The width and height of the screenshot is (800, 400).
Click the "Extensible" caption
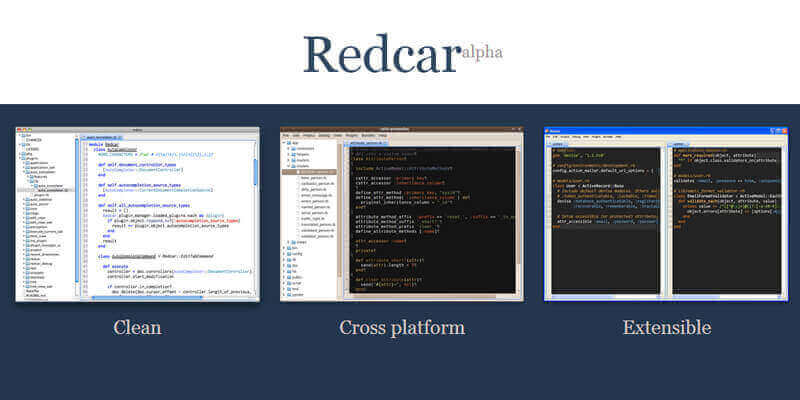click(666, 327)
